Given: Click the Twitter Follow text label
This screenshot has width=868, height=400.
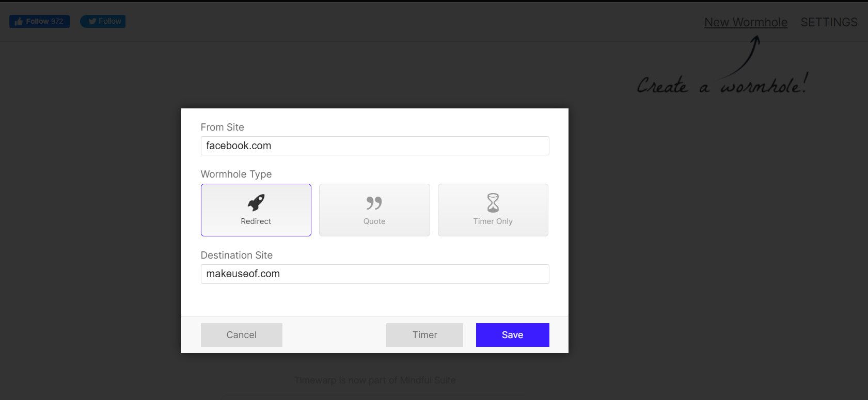Looking at the screenshot, I should [x=109, y=21].
